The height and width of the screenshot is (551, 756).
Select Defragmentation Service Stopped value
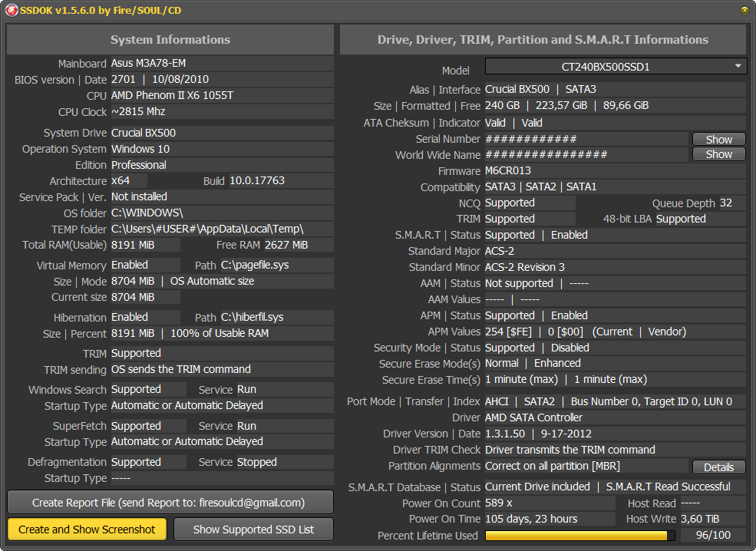(x=285, y=462)
